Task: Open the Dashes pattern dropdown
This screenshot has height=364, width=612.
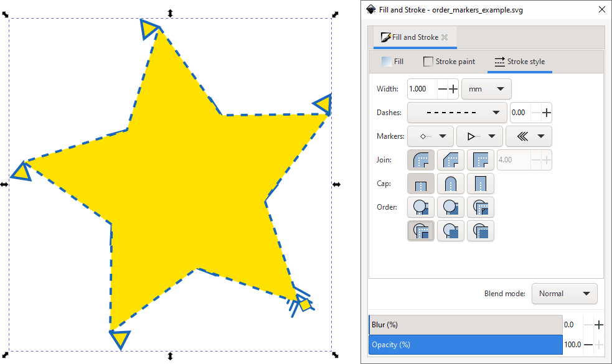Action: (457, 113)
